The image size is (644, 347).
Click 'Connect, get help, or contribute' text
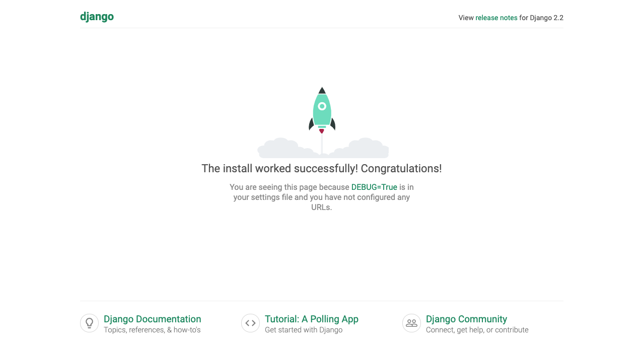pos(477,329)
